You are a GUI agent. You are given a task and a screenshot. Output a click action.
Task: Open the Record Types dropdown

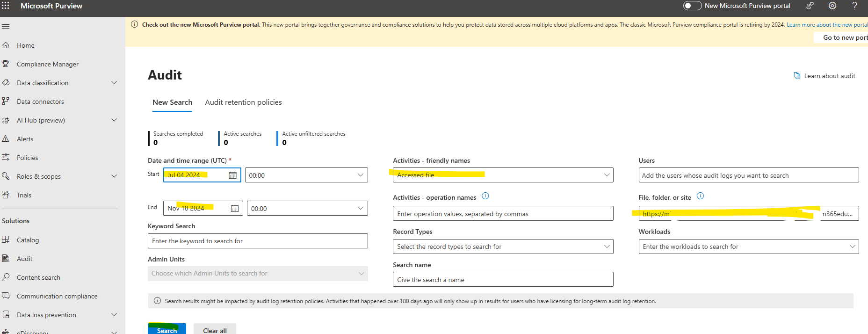[503, 247]
